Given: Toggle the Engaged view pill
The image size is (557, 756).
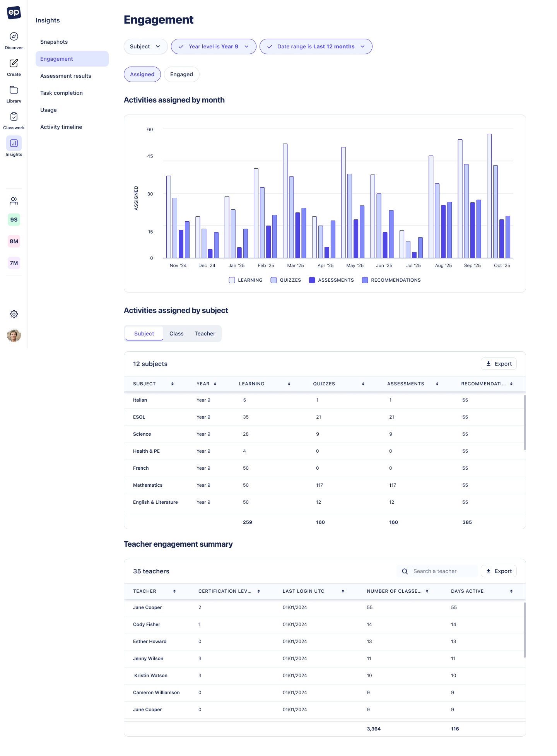Looking at the screenshot, I should (x=181, y=74).
